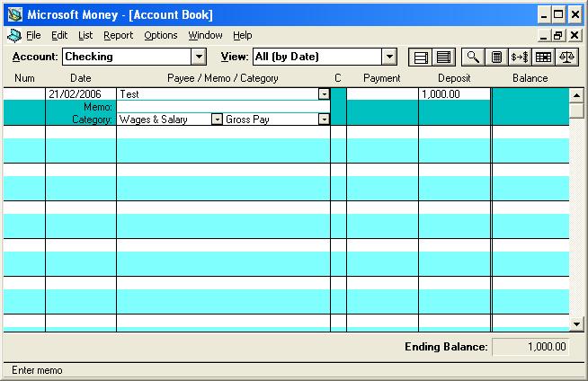Open the calendar grid icon
This screenshot has width=588, height=381.
pos(543,57)
